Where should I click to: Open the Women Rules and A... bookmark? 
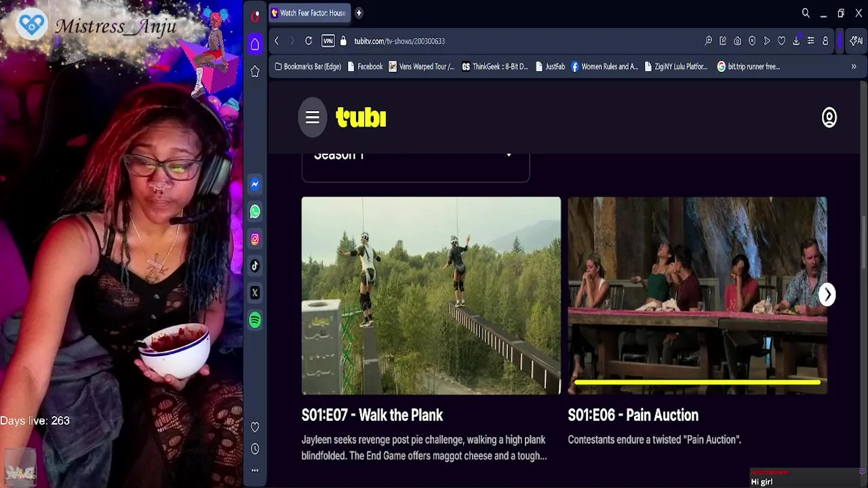tap(605, 66)
